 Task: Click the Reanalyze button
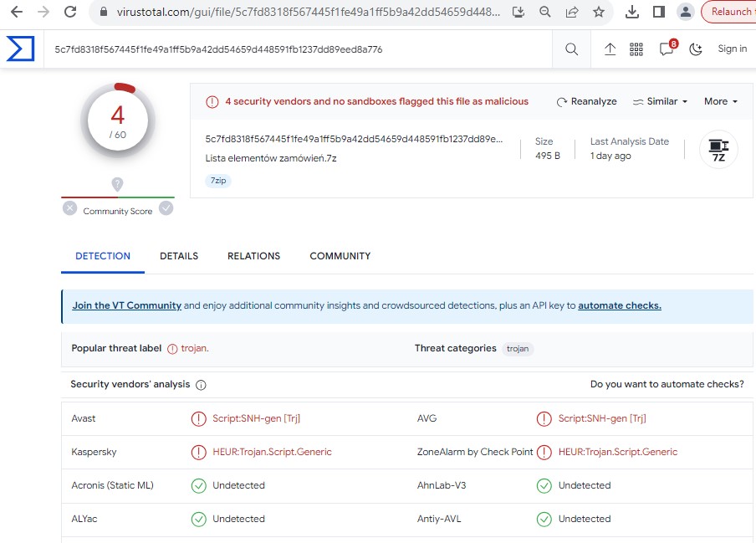(586, 101)
